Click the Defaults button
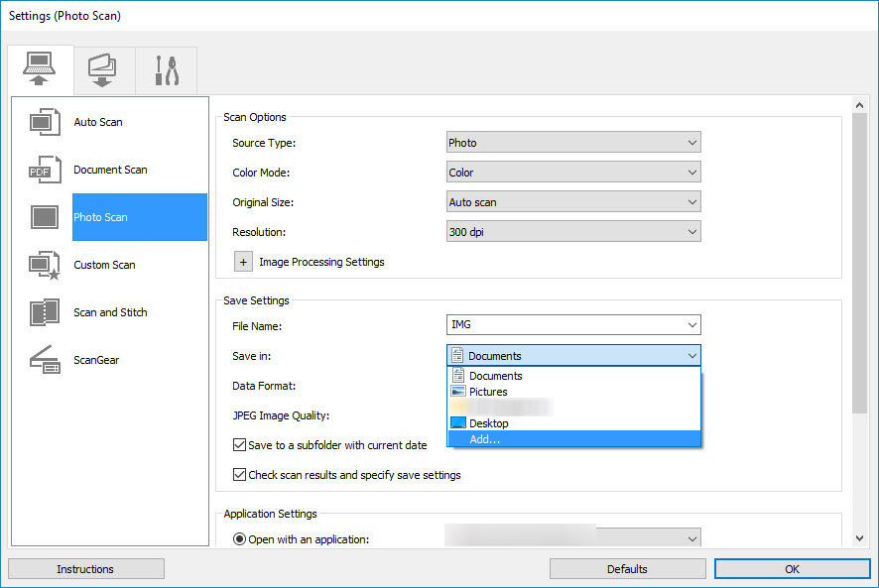 coord(627,568)
